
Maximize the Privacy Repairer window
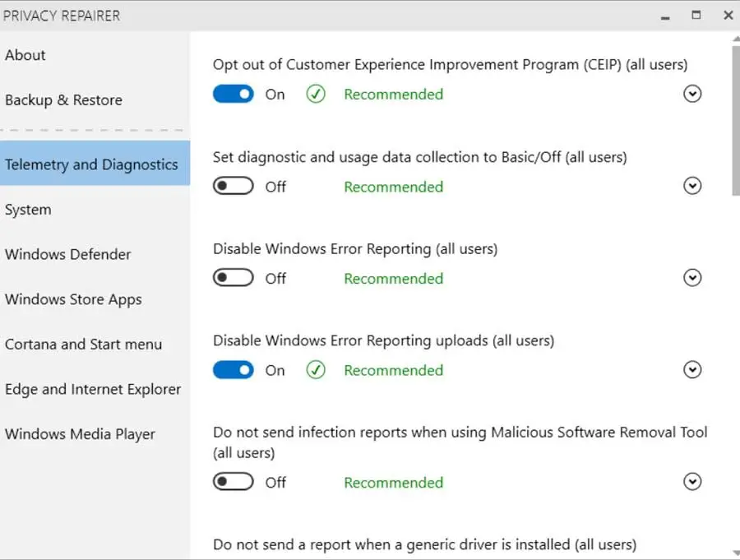[x=696, y=15]
